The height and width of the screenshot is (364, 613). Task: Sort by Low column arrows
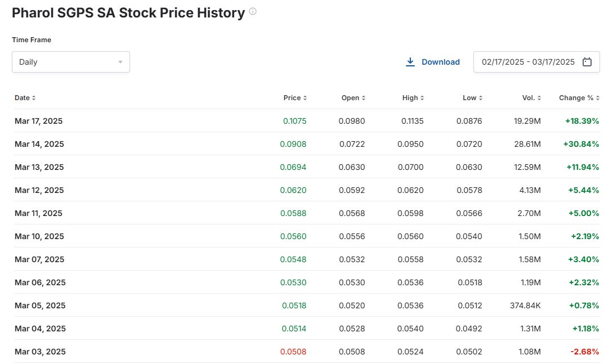(x=481, y=98)
